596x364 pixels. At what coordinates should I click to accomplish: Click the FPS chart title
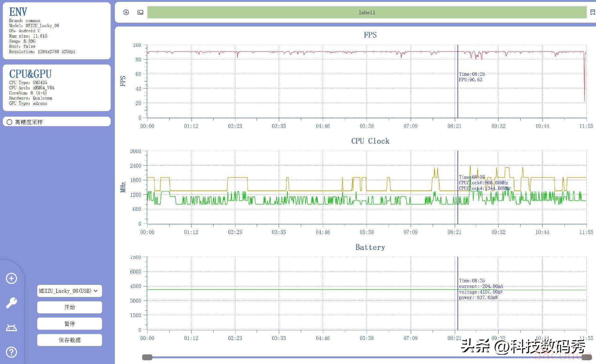click(370, 35)
